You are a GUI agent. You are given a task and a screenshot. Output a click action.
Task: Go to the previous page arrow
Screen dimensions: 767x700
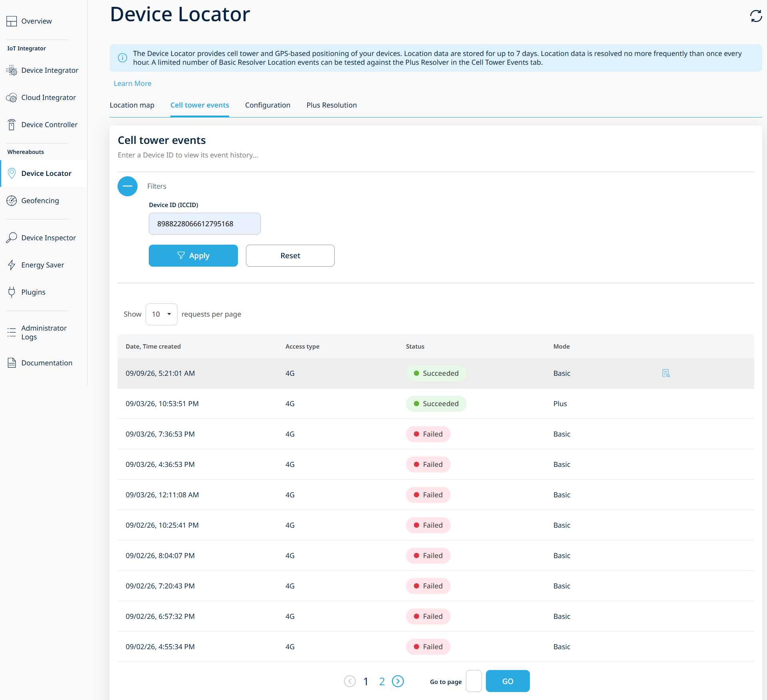pyautogui.click(x=350, y=681)
